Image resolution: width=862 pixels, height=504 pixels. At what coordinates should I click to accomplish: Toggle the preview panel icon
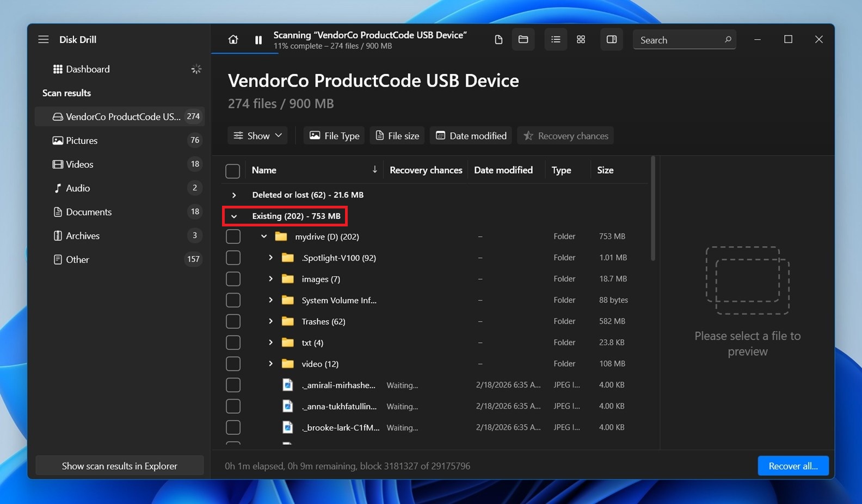tap(612, 40)
